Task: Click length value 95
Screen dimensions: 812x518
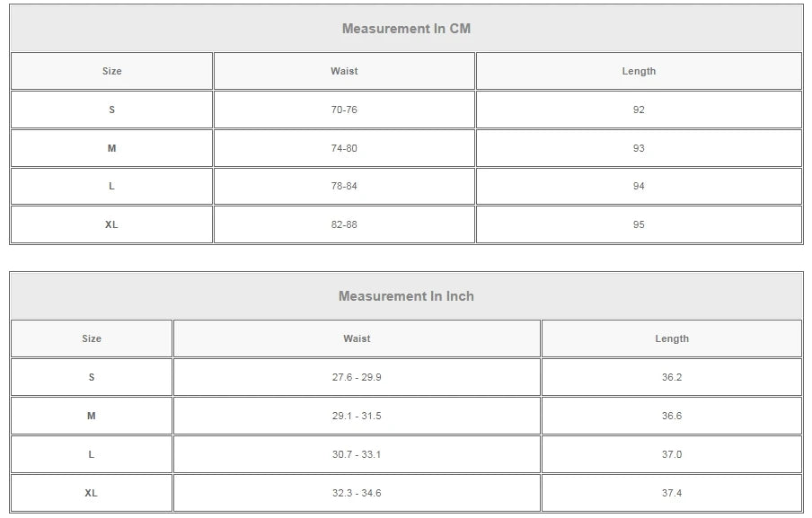Action: [639, 224]
